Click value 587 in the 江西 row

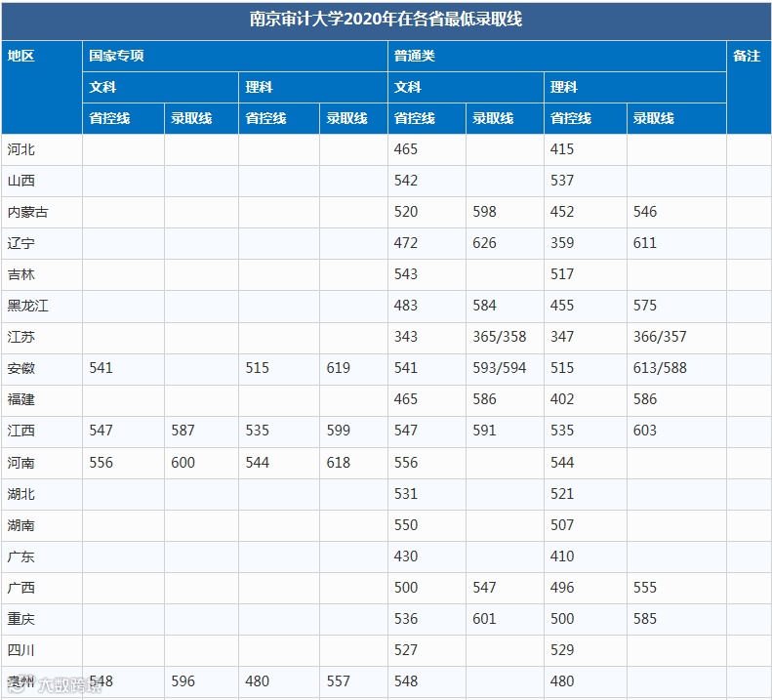pyautogui.click(x=183, y=431)
